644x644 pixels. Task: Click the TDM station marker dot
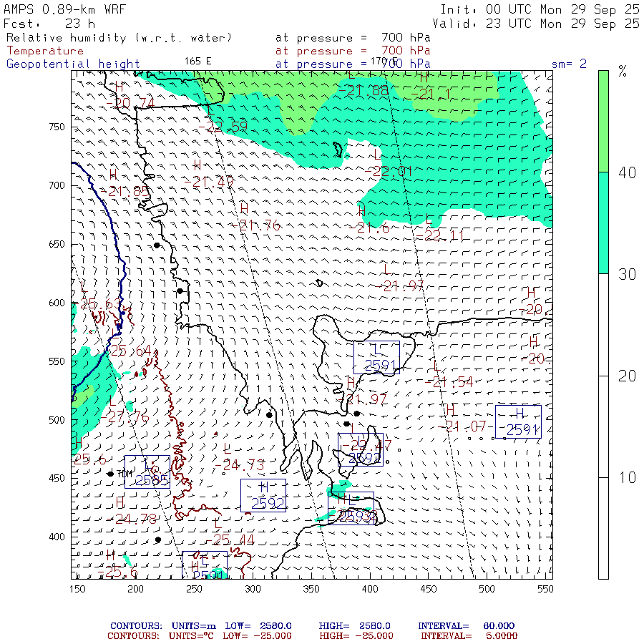pyautogui.click(x=110, y=474)
